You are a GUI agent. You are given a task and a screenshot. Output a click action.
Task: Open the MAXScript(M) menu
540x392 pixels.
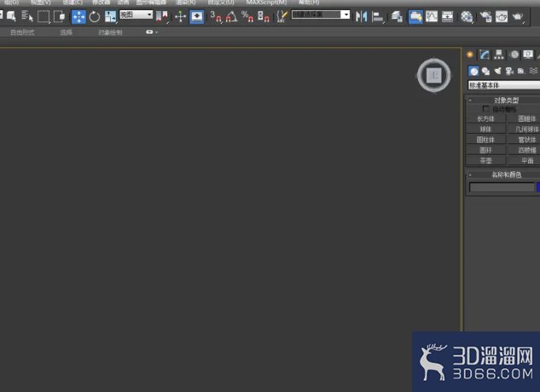click(x=266, y=3)
